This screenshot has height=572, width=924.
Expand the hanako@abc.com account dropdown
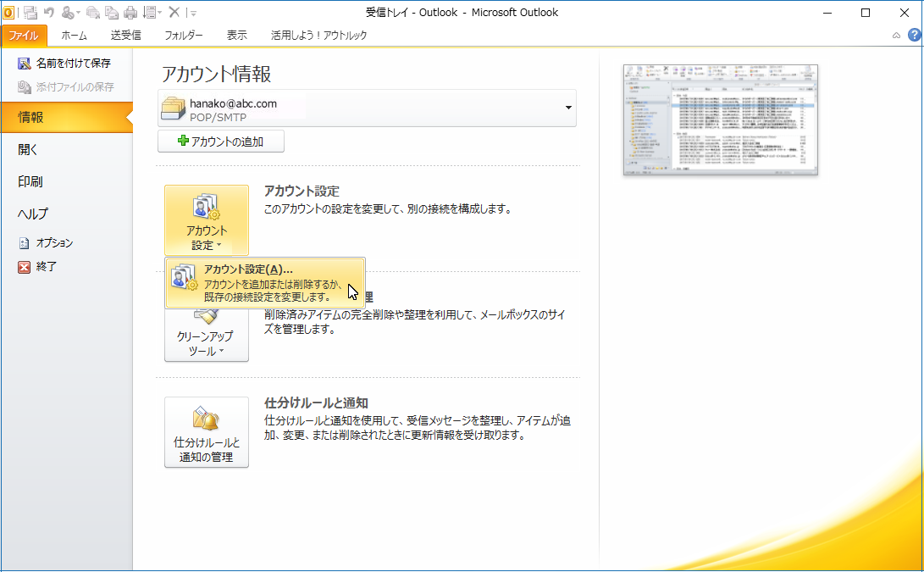click(568, 108)
